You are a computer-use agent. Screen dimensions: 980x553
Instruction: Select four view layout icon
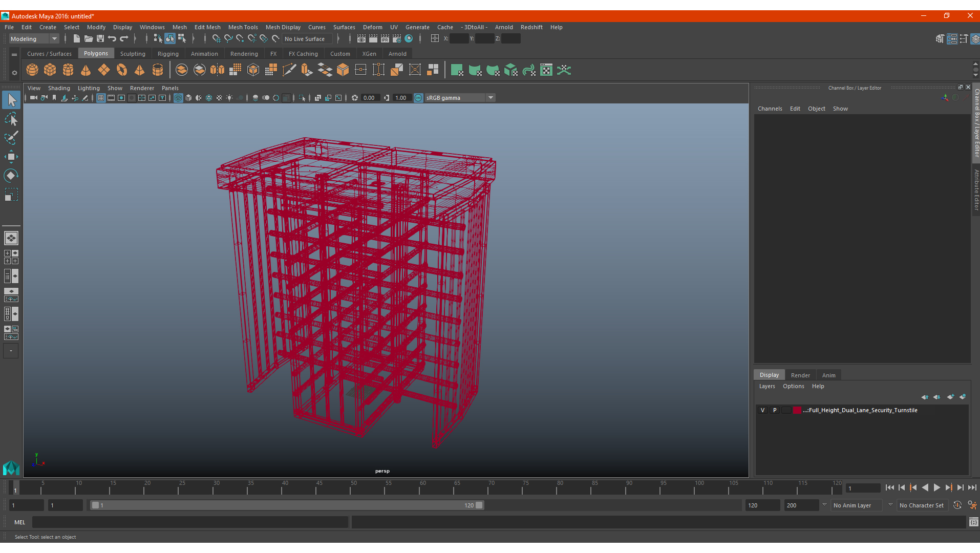tap(11, 257)
